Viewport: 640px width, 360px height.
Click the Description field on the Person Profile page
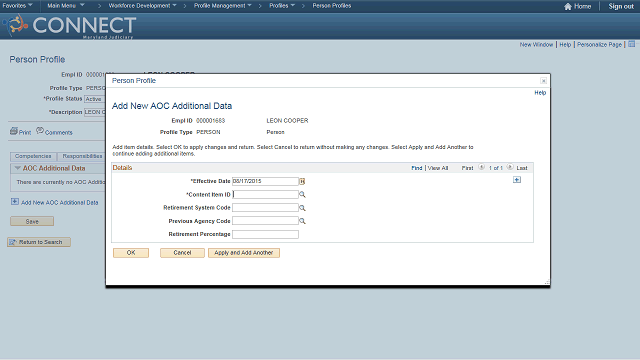click(95, 112)
